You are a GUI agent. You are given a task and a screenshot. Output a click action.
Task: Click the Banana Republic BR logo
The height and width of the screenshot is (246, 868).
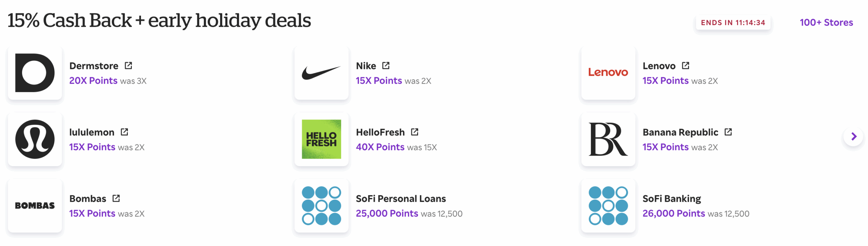click(x=608, y=139)
